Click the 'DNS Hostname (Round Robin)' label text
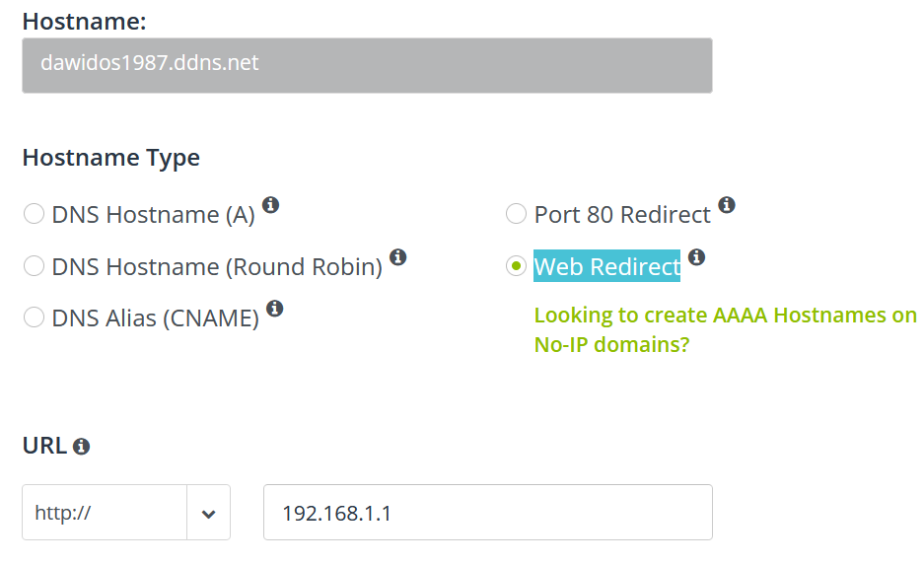Screen dimensions: 924x564 tap(218, 267)
